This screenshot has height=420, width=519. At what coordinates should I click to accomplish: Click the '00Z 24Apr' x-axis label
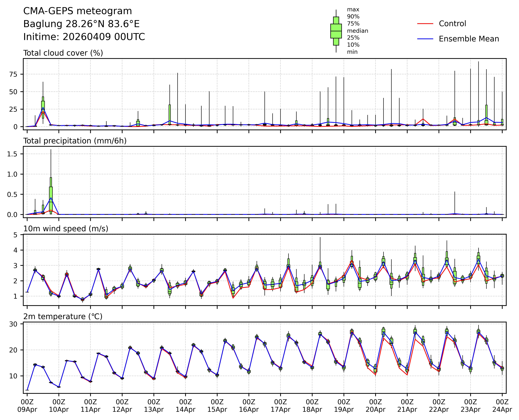coord(502,406)
